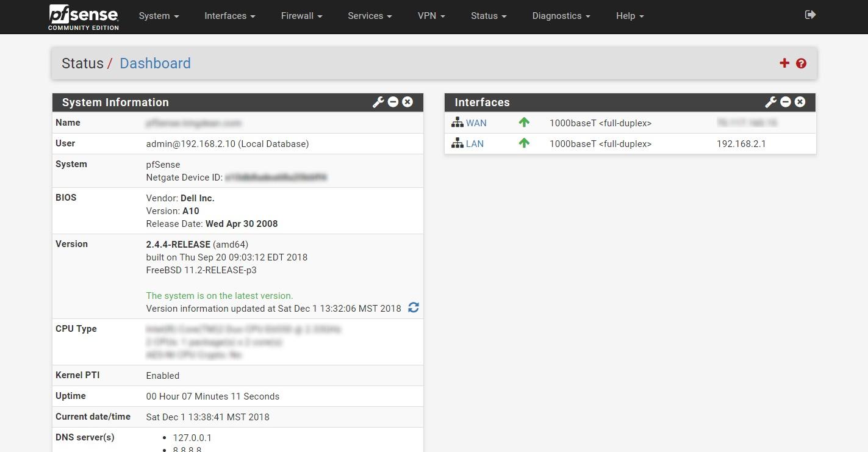The image size is (868, 452).
Task: Expand the Services menu
Action: coord(369,16)
